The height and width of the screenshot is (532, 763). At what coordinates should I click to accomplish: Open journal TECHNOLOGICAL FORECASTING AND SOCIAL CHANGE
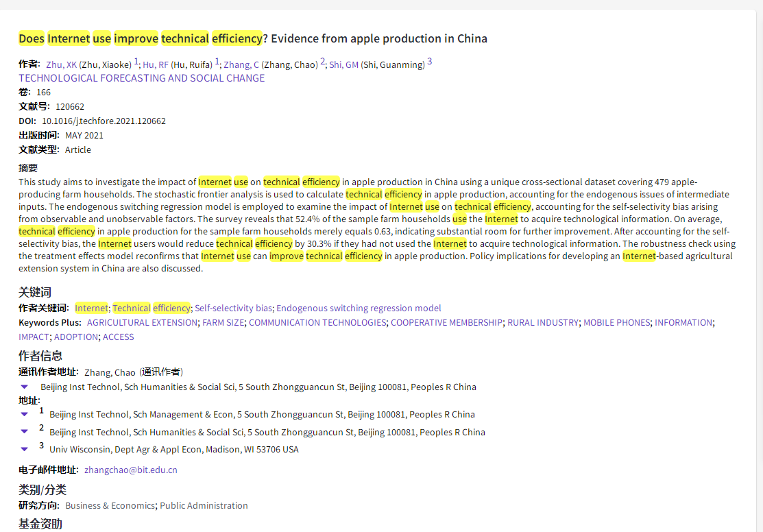(141, 77)
